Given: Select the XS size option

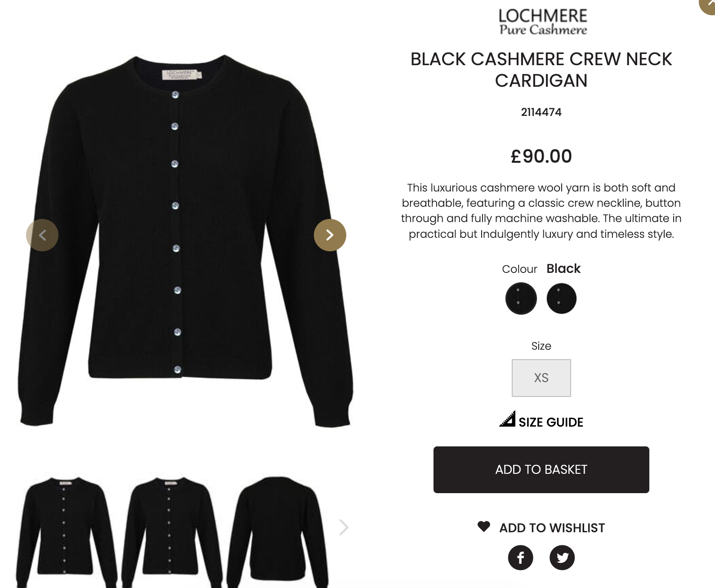Looking at the screenshot, I should [x=541, y=378].
